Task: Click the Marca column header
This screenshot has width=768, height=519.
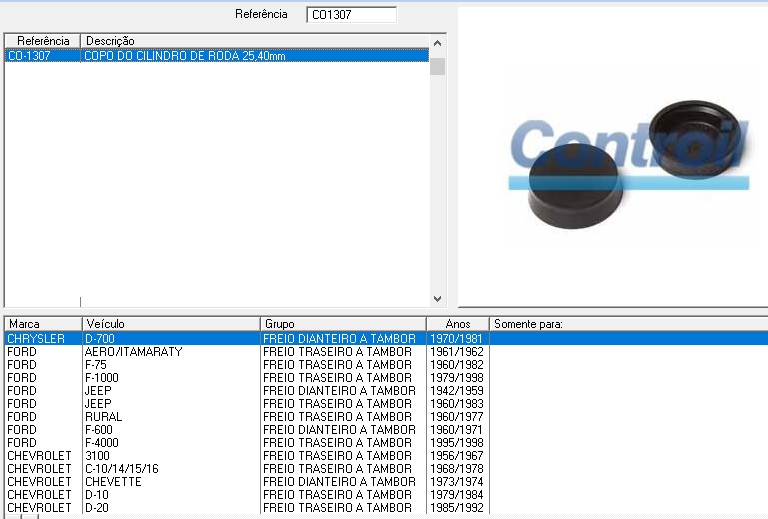Action: pos(42,324)
